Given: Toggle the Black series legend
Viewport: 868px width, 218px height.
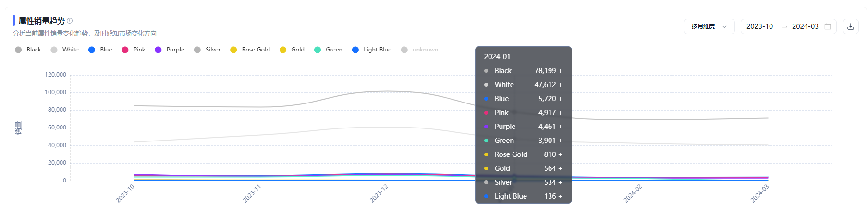Looking at the screenshot, I should click(28, 50).
